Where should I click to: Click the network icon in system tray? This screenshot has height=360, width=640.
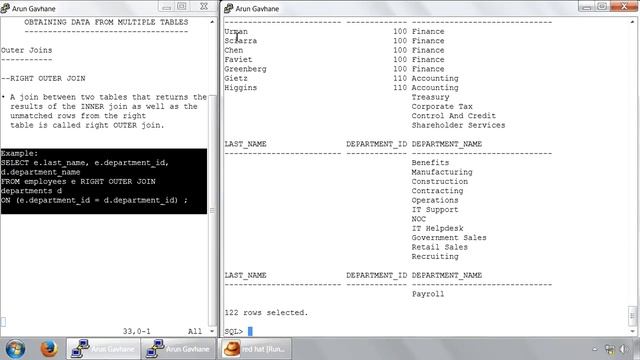pyautogui.click(x=610, y=349)
